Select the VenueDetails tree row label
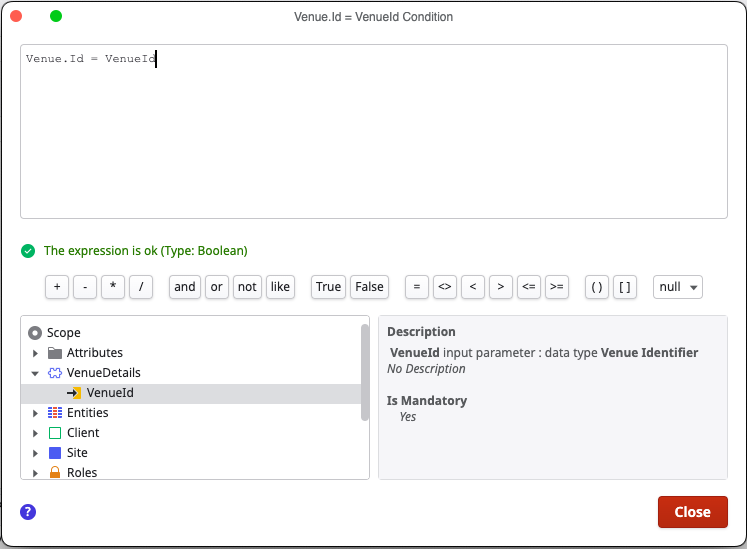The image size is (747, 549). (x=104, y=373)
